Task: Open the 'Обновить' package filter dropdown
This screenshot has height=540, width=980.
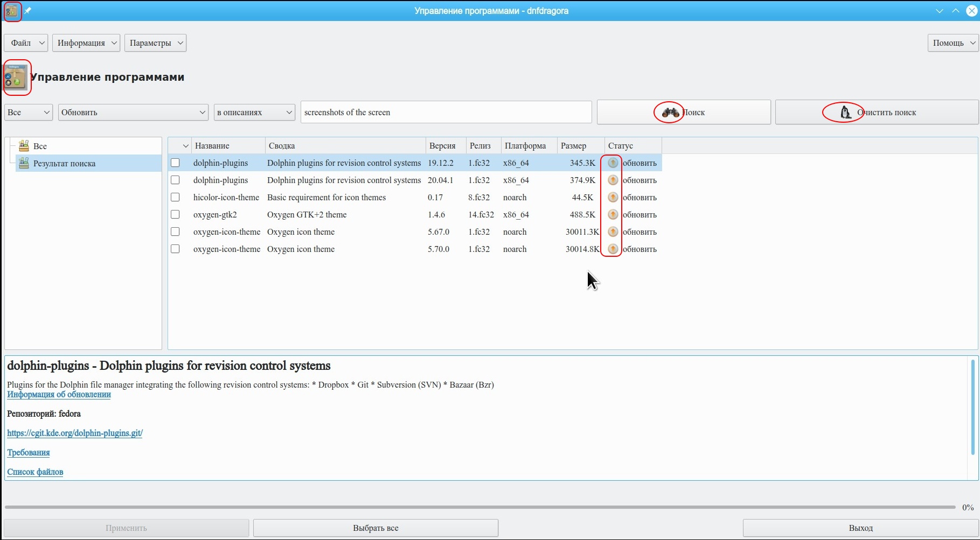Action: click(x=133, y=113)
